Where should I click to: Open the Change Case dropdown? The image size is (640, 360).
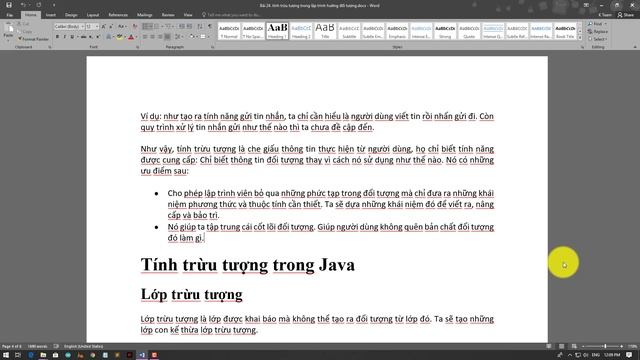point(122,27)
